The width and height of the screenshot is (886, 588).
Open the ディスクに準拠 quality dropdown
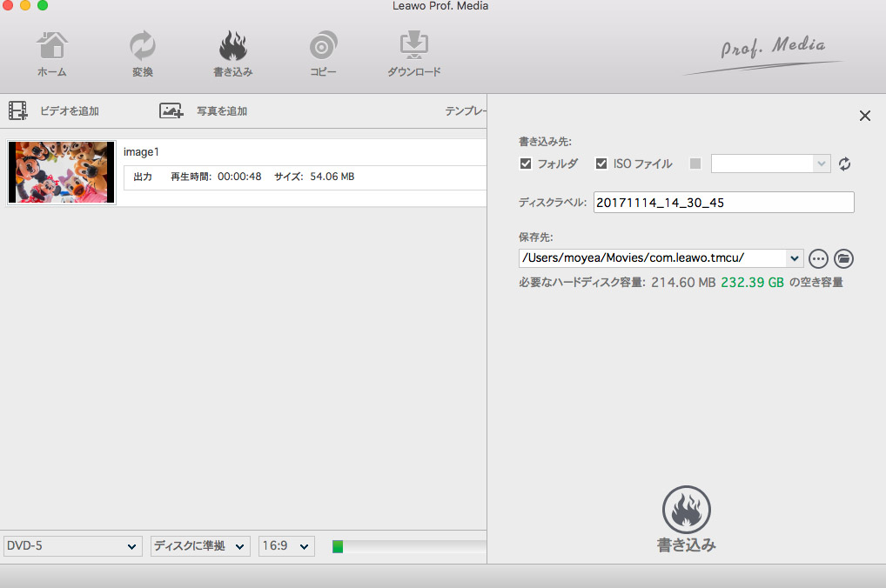200,546
